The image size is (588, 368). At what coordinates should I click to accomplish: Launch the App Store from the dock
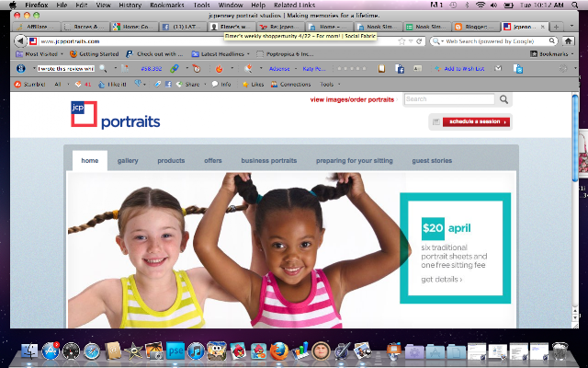click(51, 351)
